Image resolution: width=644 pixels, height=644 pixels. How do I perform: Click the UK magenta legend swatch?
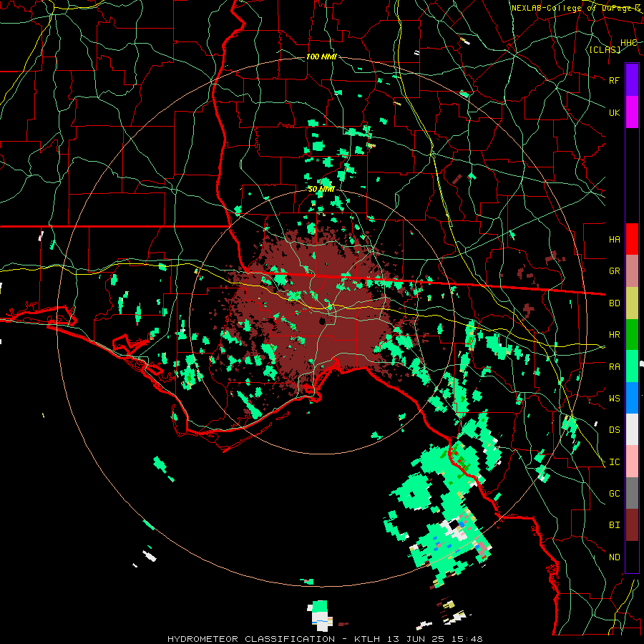click(632, 112)
